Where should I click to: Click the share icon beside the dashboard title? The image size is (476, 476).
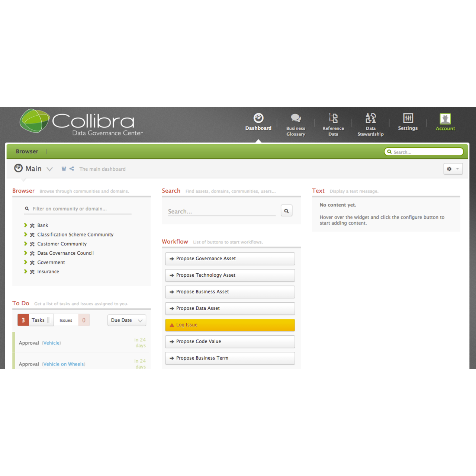pyautogui.click(x=71, y=168)
